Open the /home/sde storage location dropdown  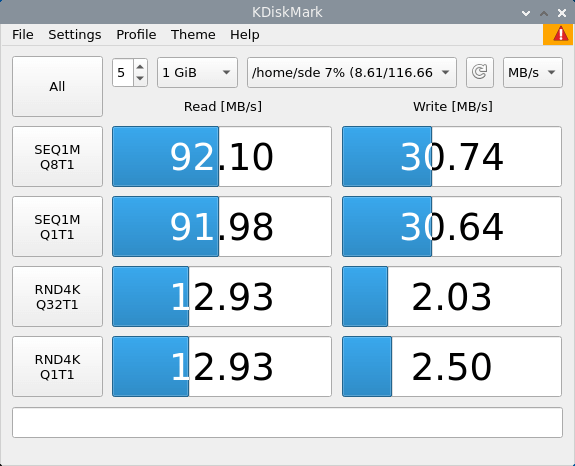click(x=352, y=72)
